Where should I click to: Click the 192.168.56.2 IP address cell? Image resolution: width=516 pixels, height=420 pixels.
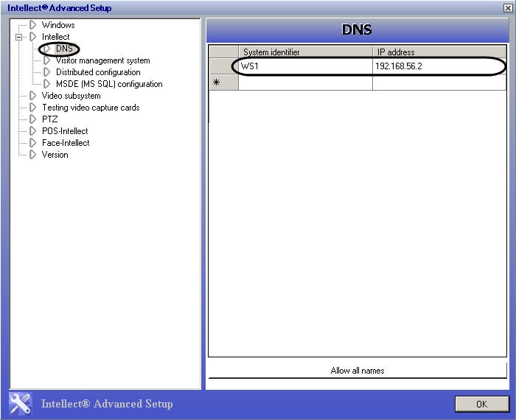pos(439,66)
